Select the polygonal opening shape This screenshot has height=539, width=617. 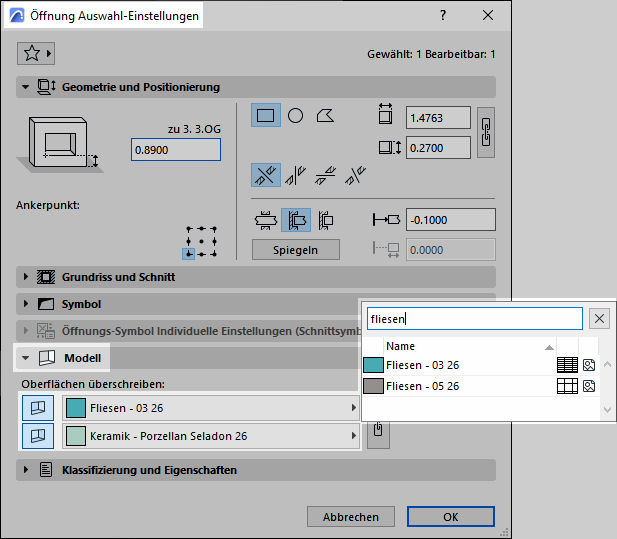point(325,115)
